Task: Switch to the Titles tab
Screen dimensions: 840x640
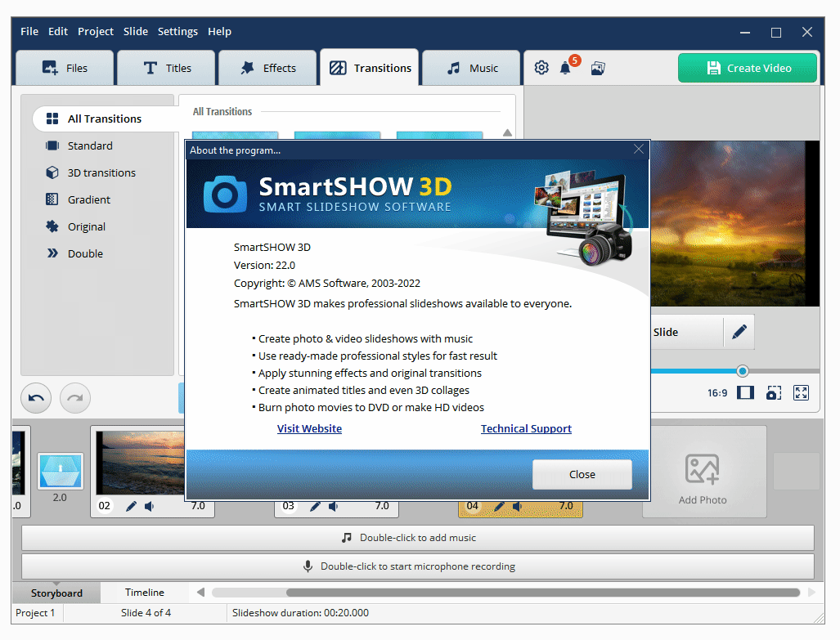Action: pyautogui.click(x=166, y=68)
